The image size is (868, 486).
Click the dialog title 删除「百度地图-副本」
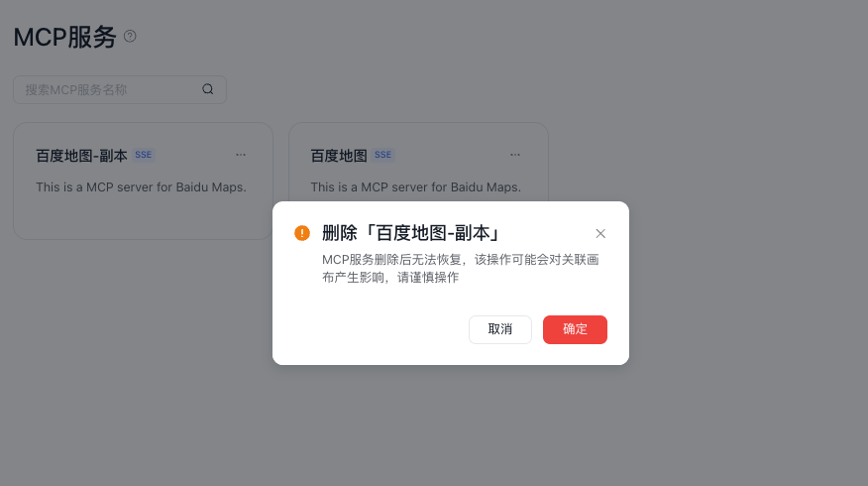click(412, 233)
